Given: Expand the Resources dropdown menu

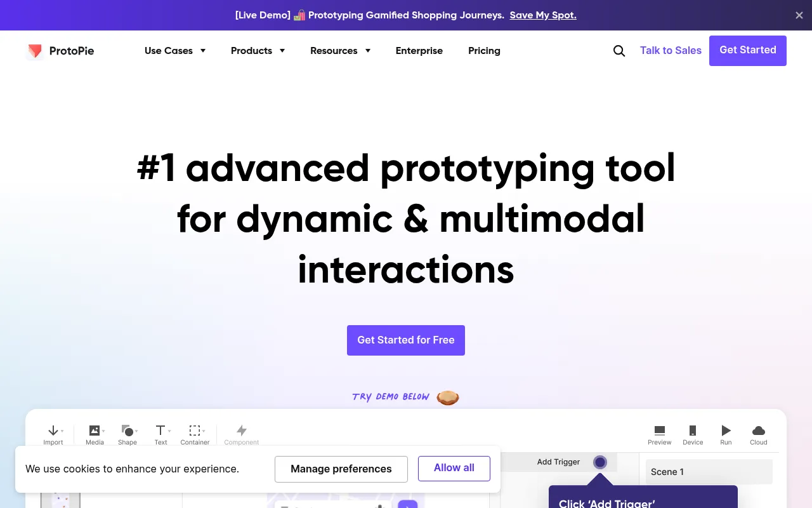Looking at the screenshot, I should (x=340, y=51).
